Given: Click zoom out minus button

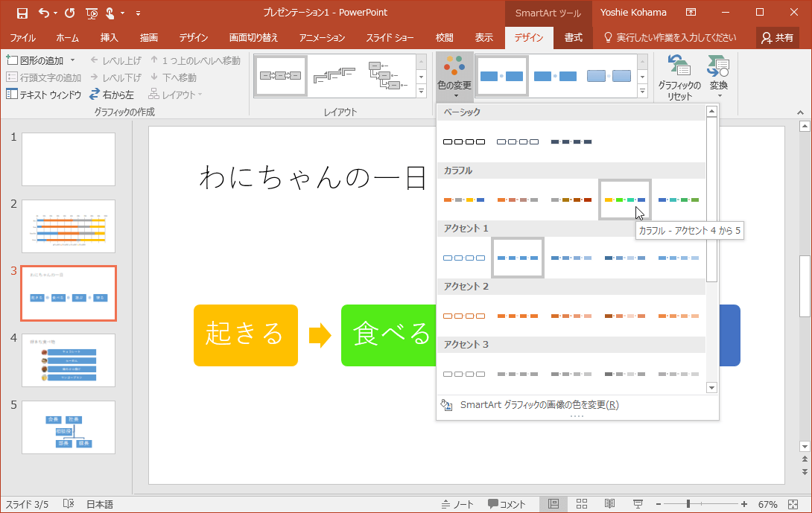Looking at the screenshot, I should click(x=659, y=504).
